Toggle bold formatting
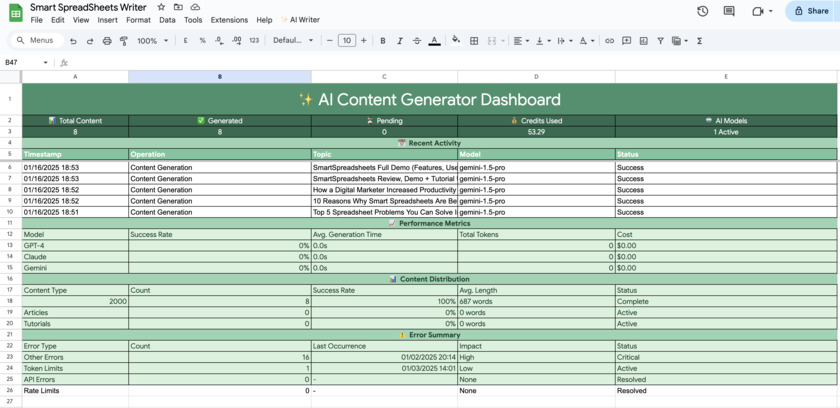Screen dimensions: 840x408 coord(383,41)
